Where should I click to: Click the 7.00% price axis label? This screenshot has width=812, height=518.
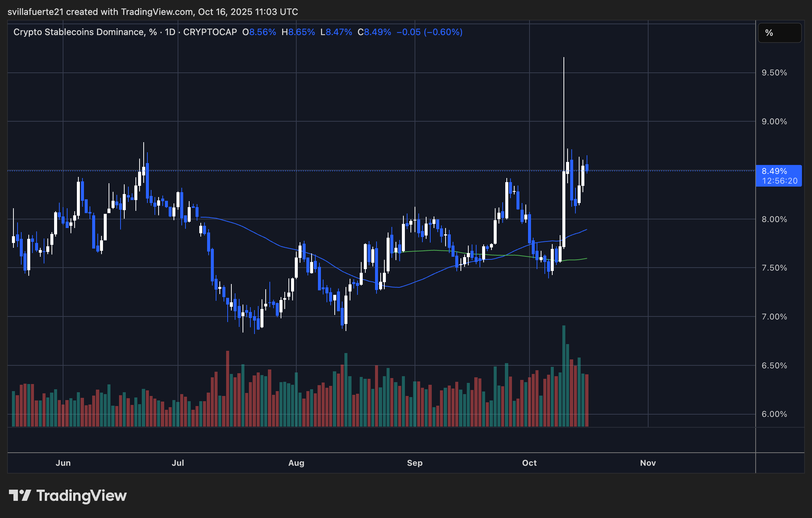[x=774, y=317]
